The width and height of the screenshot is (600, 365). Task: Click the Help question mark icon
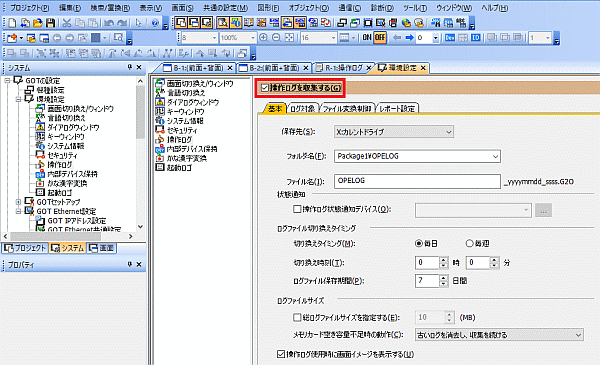click(x=155, y=23)
